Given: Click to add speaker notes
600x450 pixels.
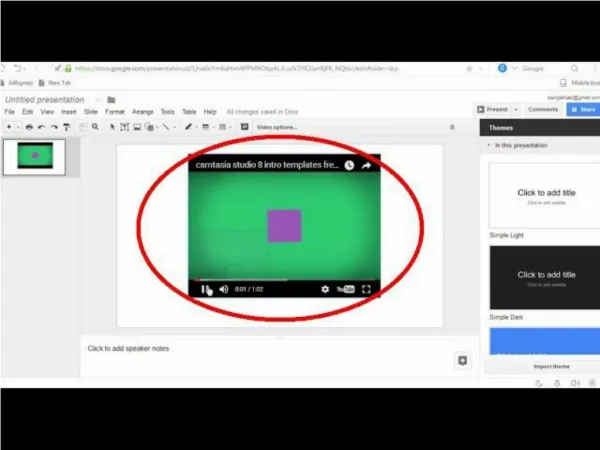Looking at the screenshot, I should [x=128, y=349].
